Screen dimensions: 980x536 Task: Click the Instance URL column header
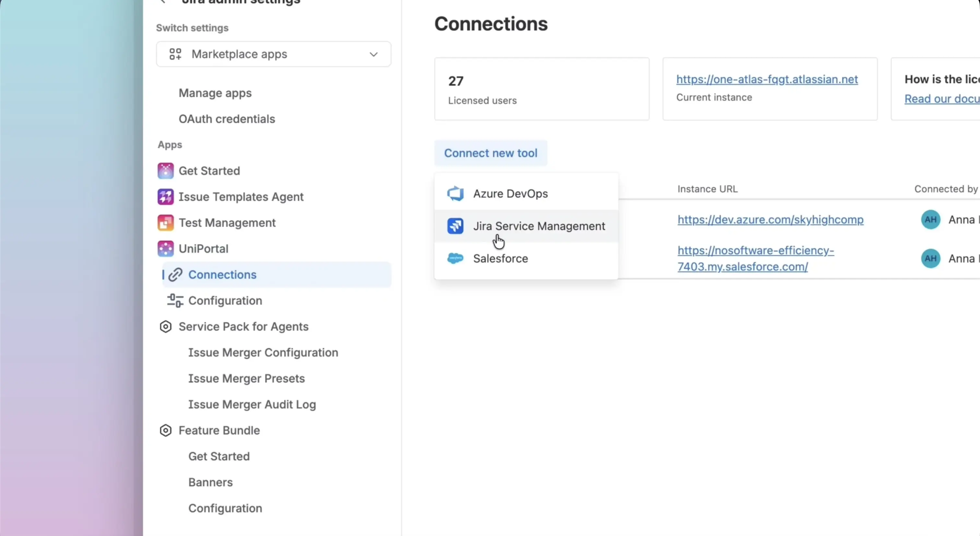[x=707, y=189]
